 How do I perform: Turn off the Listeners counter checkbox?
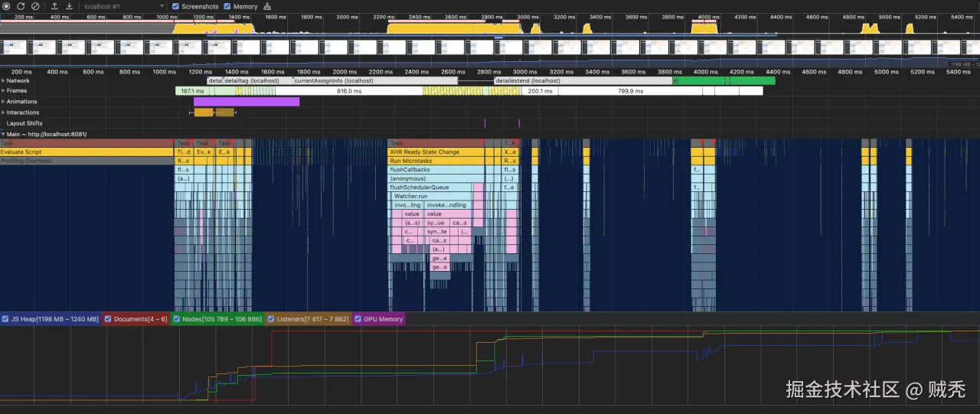pyautogui.click(x=271, y=319)
